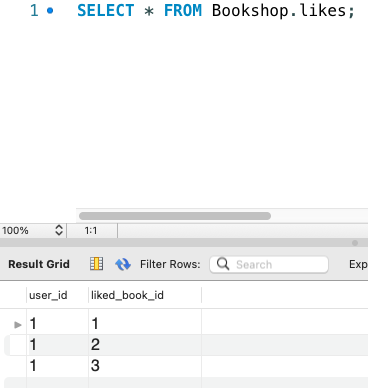Click the refresh results icon
Image resolution: width=368 pixels, height=388 pixels.
[123, 264]
